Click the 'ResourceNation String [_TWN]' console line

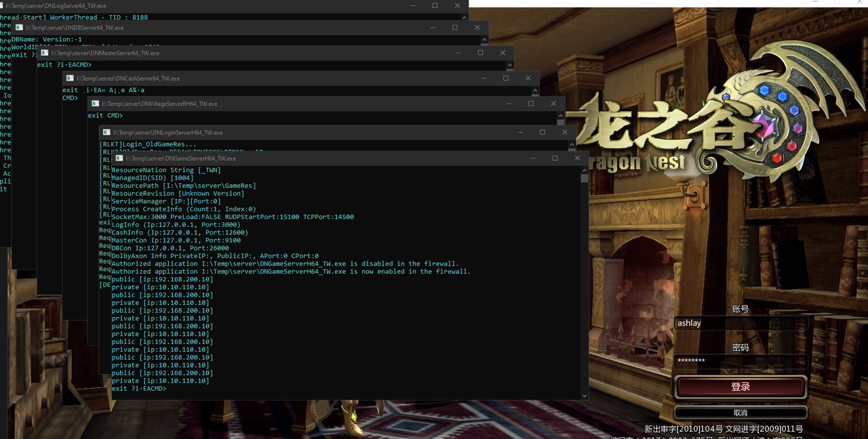tap(166, 170)
